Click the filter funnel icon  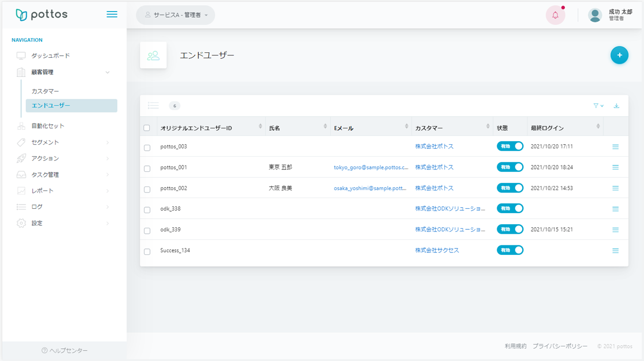(598, 106)
